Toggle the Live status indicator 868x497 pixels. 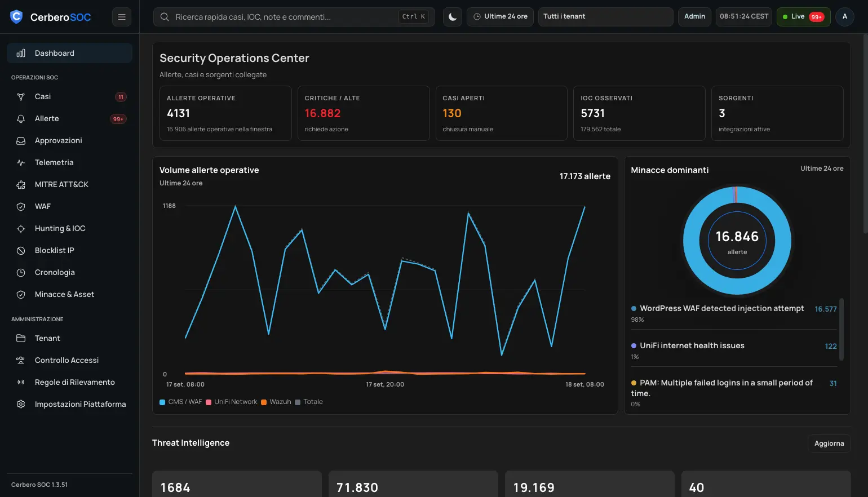(803, 17)
